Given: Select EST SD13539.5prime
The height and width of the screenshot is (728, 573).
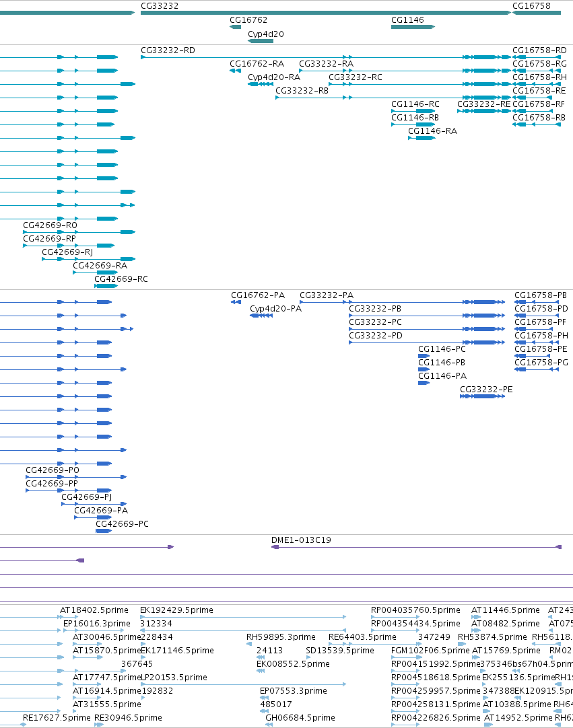Looking at the screenshot, I should [x=340, y=651].
